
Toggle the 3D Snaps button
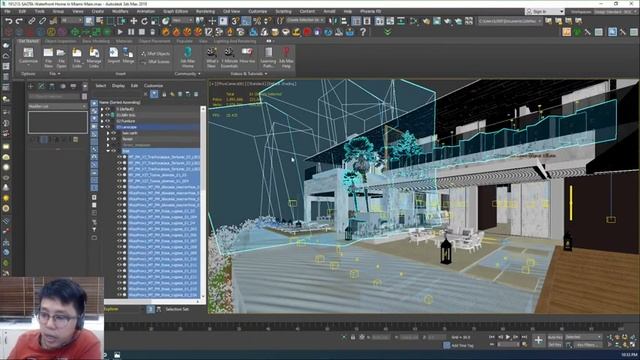click(x=235, y=21)
